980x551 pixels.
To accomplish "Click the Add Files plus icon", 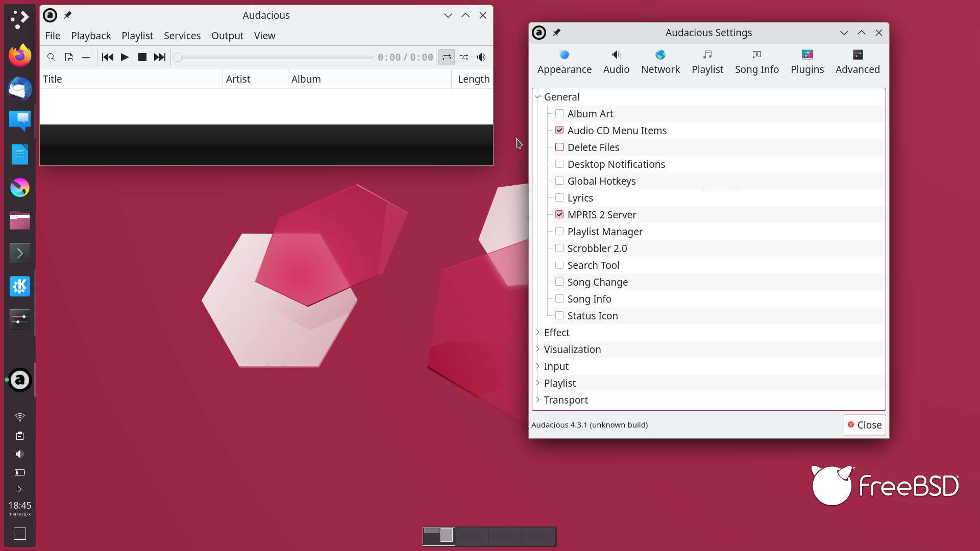I will pyautogui.click(x=86, y=57).
